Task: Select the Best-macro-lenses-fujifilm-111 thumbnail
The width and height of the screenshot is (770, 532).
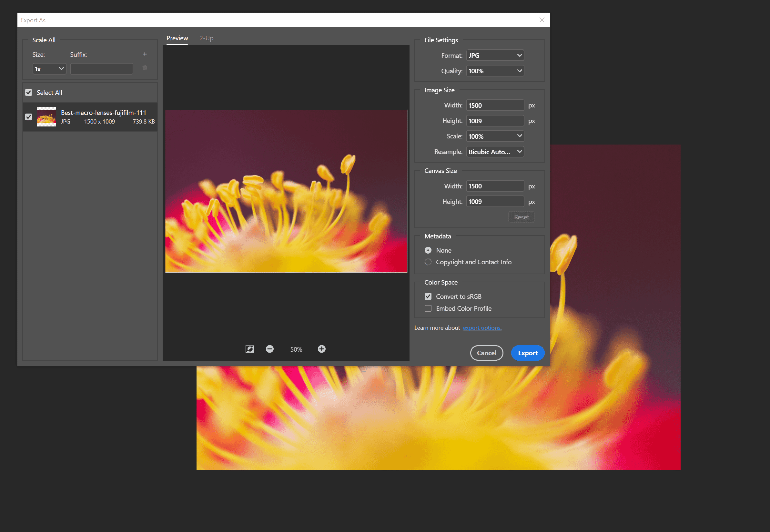Action: click(x=46, y=117)
